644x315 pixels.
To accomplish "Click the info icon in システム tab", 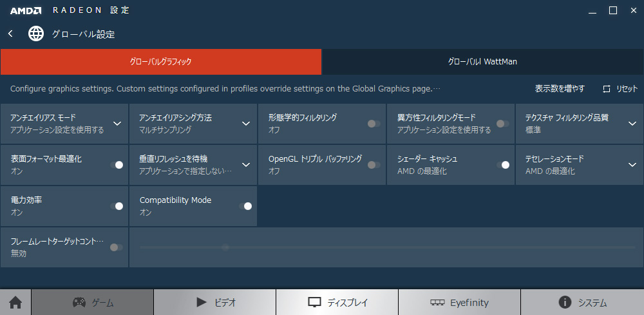I will click(565, 303).
